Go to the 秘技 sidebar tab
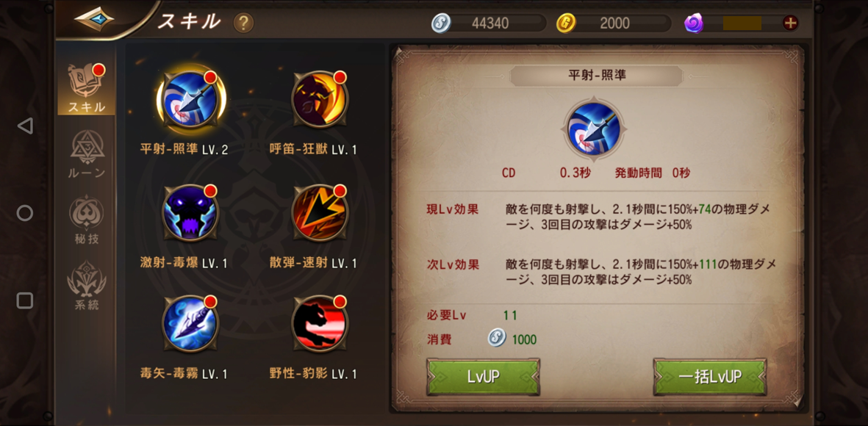The height and width of the screenshot is (426, 868). [86, 220]
